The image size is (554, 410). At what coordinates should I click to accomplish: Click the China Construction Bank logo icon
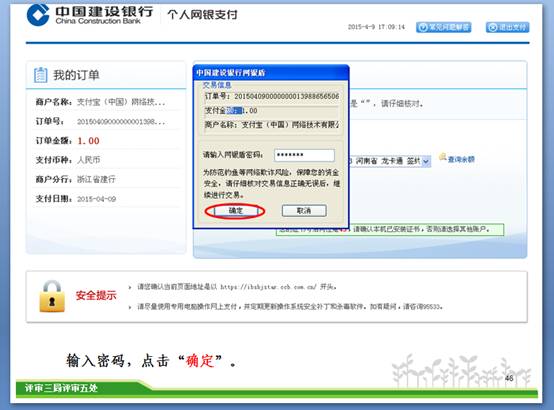38,14
